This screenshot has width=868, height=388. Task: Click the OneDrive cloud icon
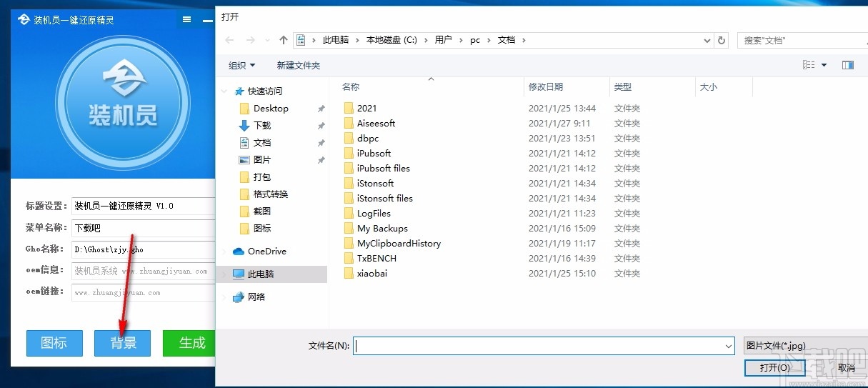coord(239,252)
